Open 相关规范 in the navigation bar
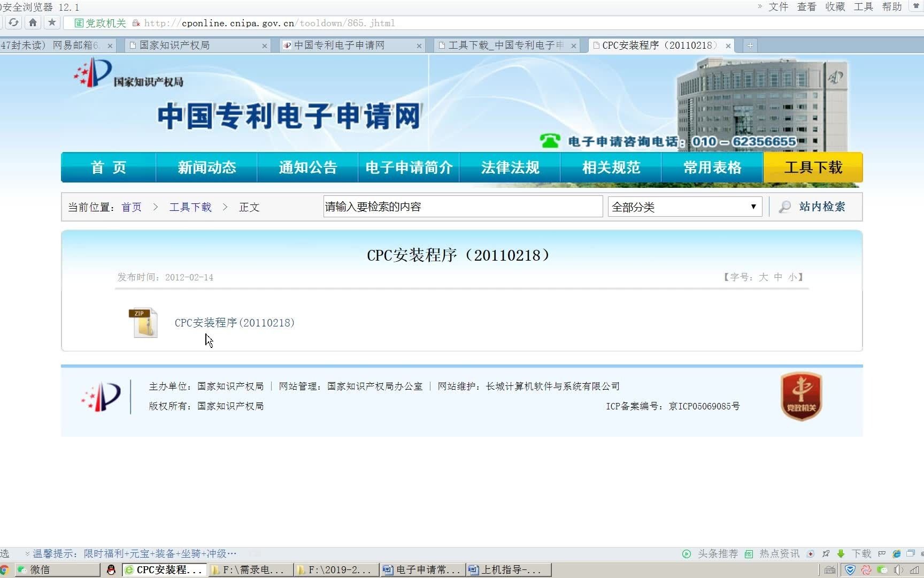This screenshot has height=578, width=924. 611,168
